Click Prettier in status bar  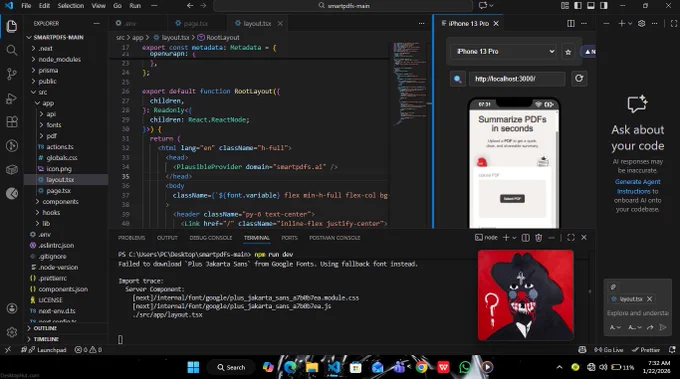pyautogui.click(x=646, y=350)
